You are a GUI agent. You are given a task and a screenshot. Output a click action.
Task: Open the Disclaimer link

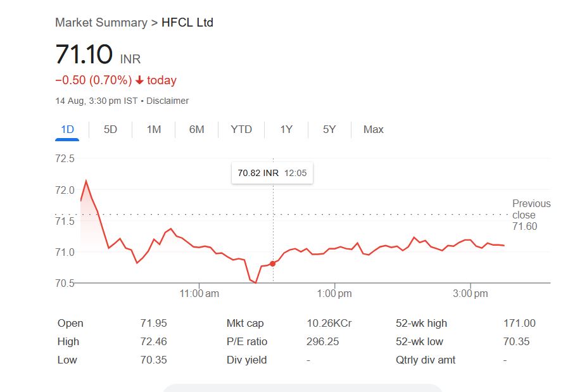pos(168,101)
